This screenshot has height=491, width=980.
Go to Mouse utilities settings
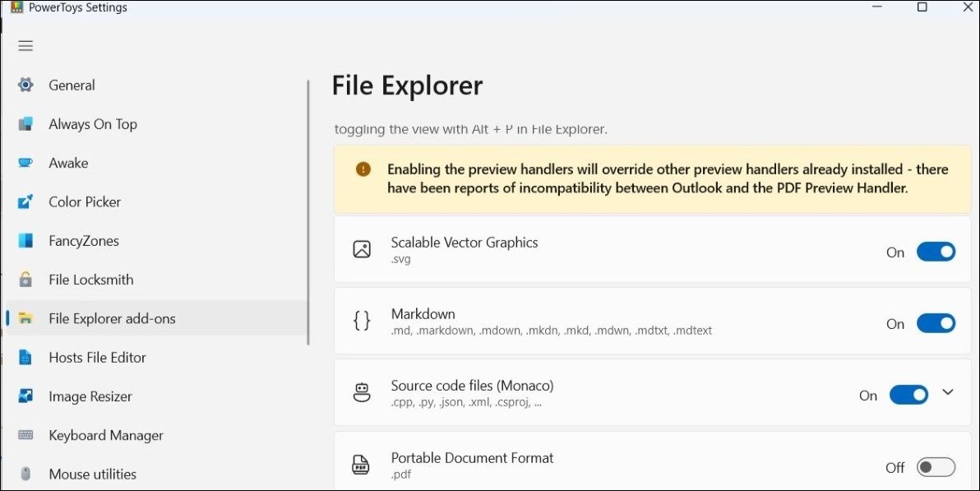coord(92,475)
